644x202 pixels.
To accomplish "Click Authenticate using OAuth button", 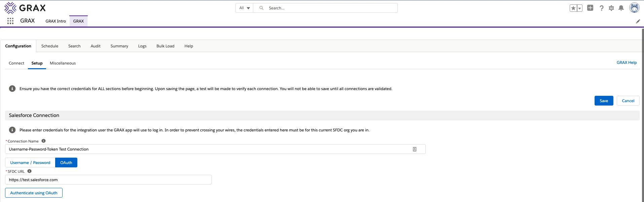I will pyautogui.click(x=34, y=193).
